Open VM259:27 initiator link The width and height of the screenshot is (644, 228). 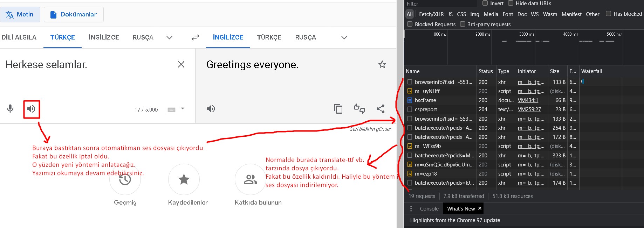[x=529, y=109]
